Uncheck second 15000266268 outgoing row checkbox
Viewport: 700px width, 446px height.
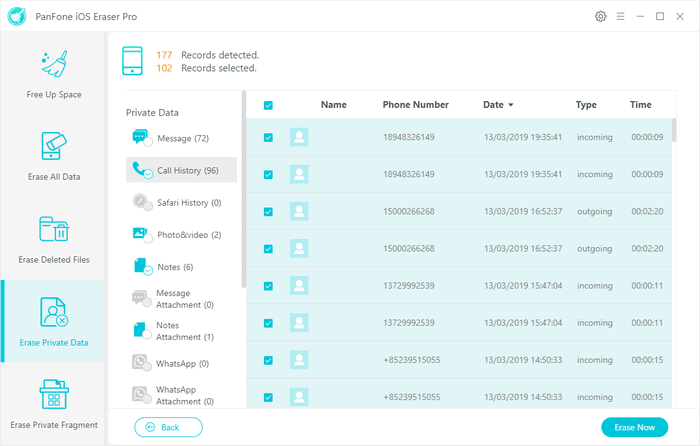268,249
